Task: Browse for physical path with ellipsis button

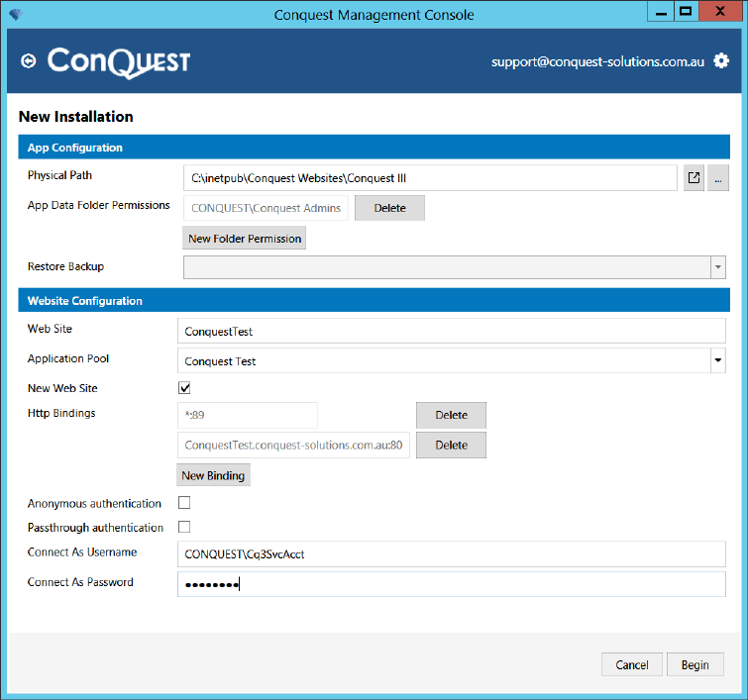Action: [x=718, y=178]
